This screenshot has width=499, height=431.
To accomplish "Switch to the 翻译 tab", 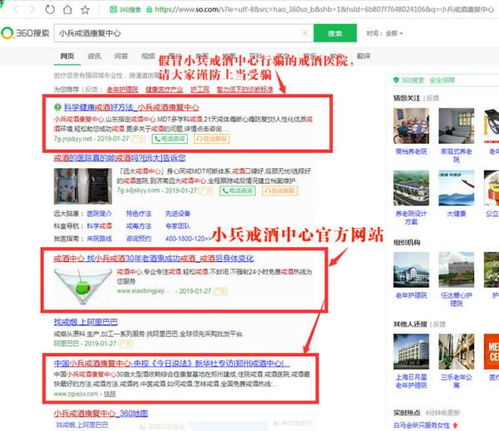I will point(363,56).
